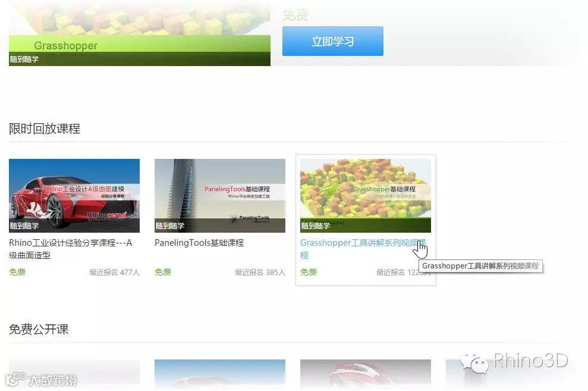Click 随到随学 label on the top banner
588x391 pixels.
pyautogui.click(x=24, y=60)
